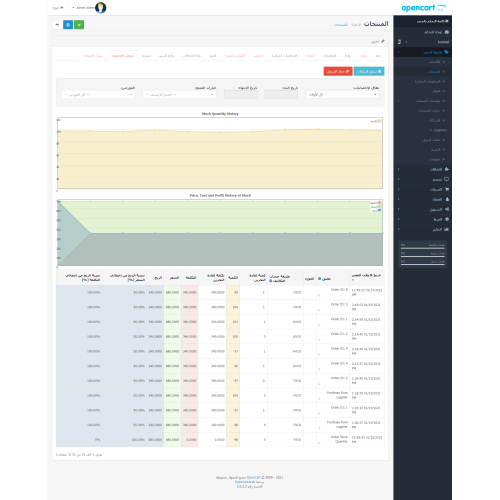This screenshot has width=500, height=500.
Task: Click the blue catalog tag icon in sidebar
Action: pos(446,52)
